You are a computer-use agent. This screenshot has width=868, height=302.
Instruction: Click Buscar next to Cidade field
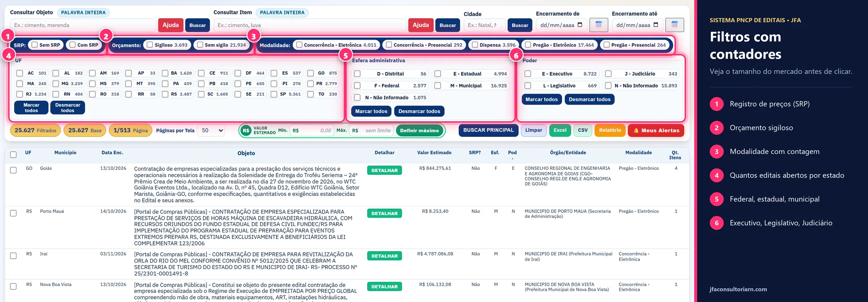tap(520, 25)
